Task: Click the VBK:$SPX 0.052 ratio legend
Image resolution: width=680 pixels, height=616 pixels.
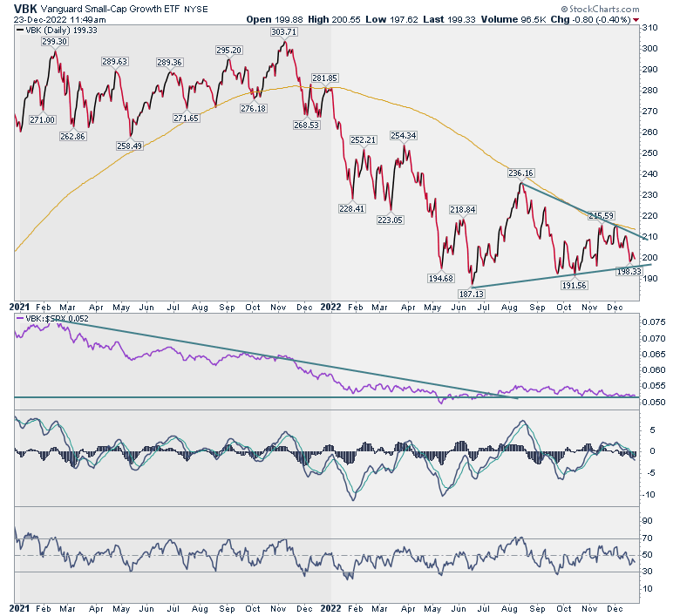Action: click(52, 319)
